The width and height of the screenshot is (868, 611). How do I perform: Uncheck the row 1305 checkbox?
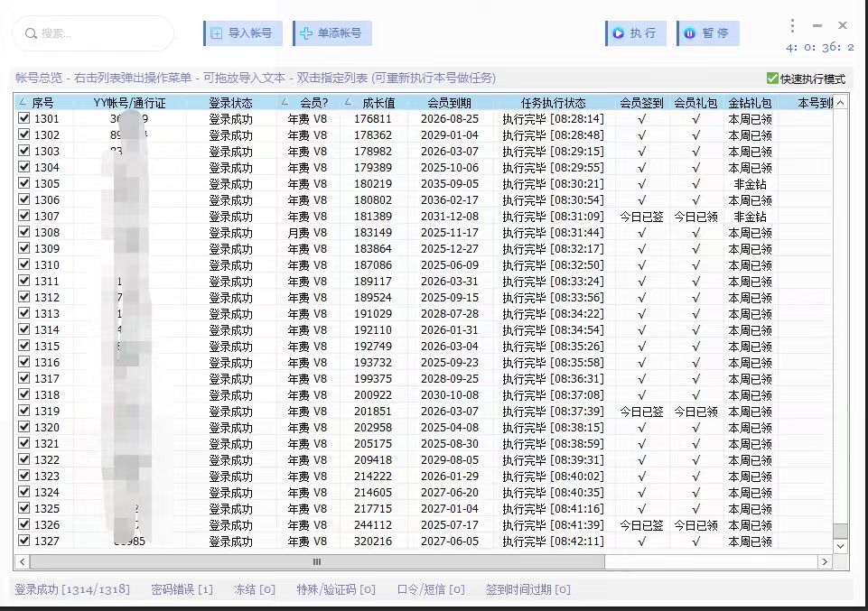click(23, 183)
